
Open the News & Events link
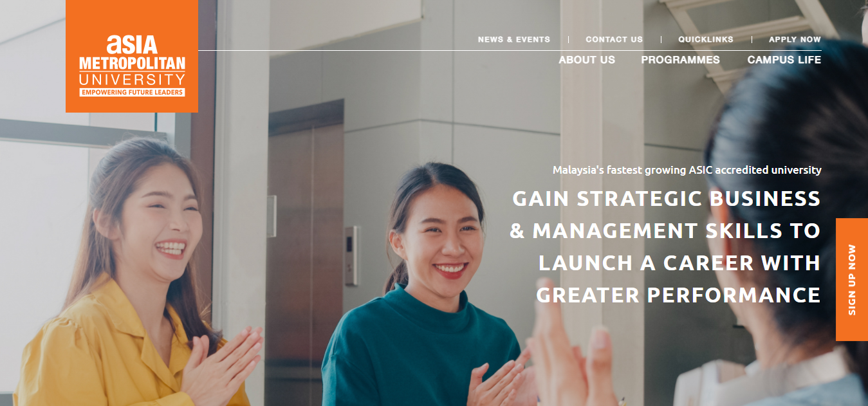(x=514, y=39)
